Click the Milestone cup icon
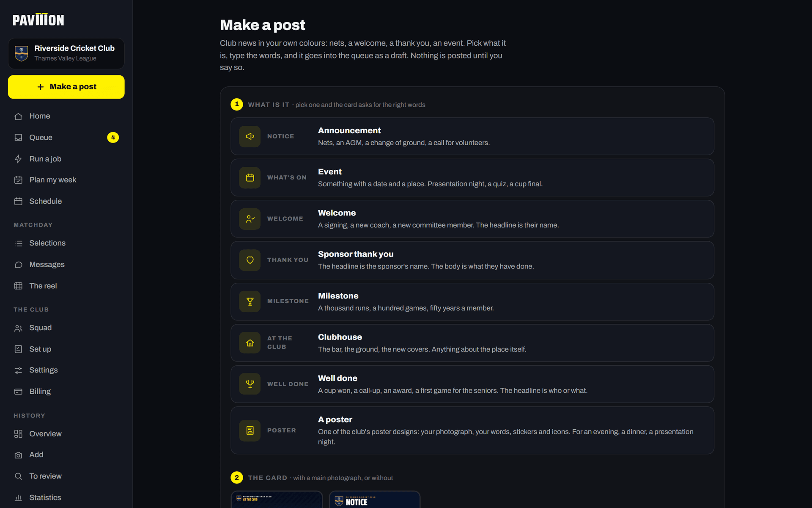The height and width of the screenshot is (508, 812). tap(250, 301)
